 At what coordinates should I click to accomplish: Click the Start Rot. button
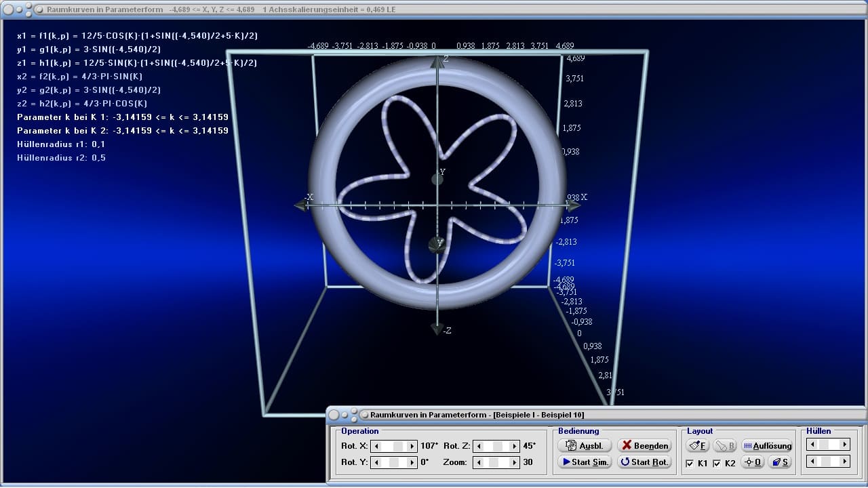pos(644,462)
